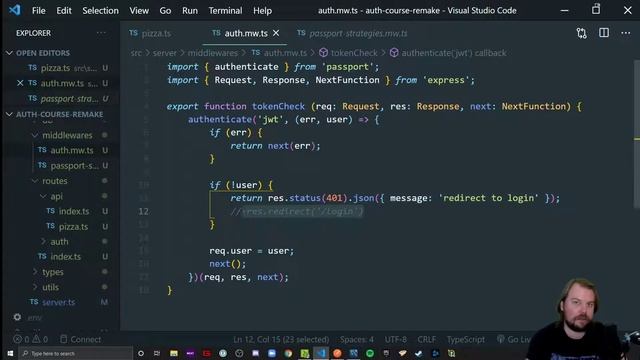Open pizza.ts inside the api folder

(73, 227)
